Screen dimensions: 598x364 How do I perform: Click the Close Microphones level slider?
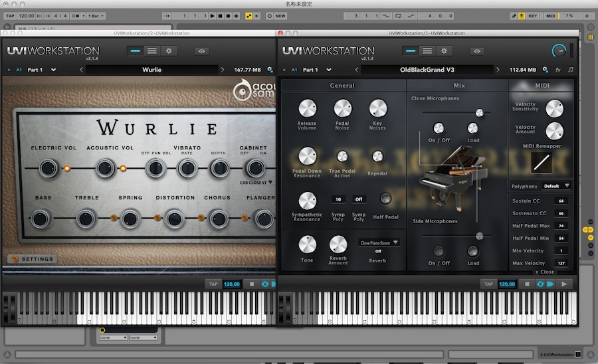pyautogui.click(x=456, y=113)
